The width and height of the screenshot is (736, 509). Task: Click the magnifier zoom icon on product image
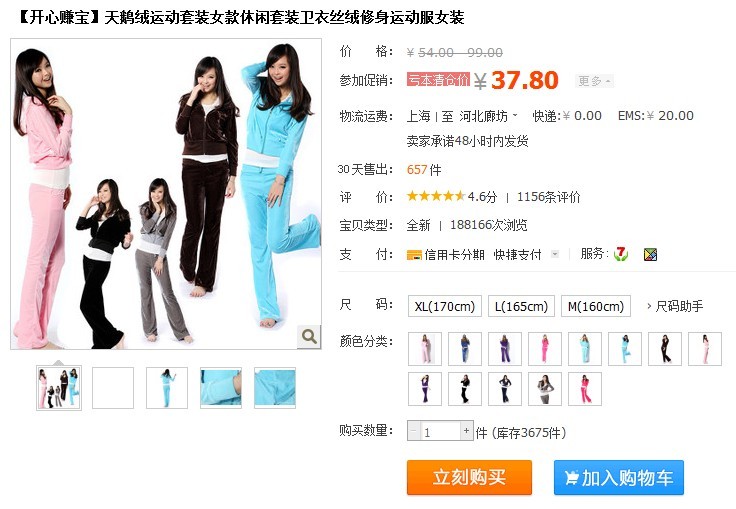click(x=309, y=336)
